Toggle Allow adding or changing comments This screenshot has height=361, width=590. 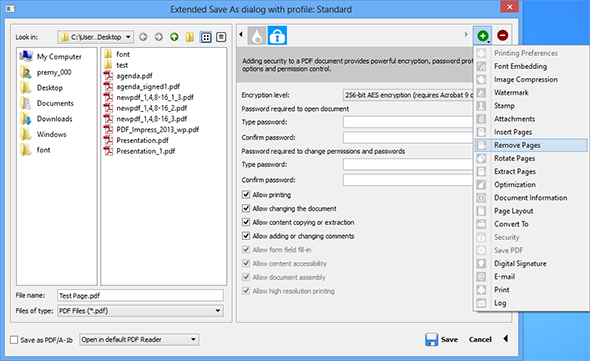coord(246,236)
